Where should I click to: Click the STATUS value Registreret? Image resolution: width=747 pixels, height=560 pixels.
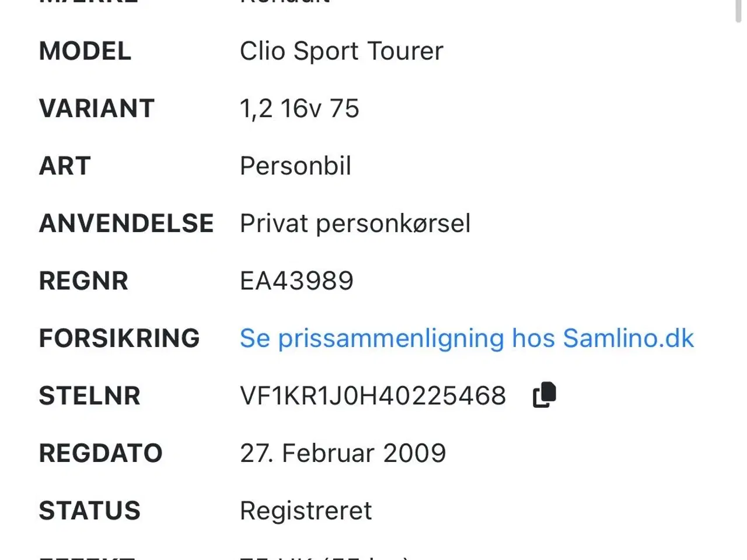click(x=305, y=510)
